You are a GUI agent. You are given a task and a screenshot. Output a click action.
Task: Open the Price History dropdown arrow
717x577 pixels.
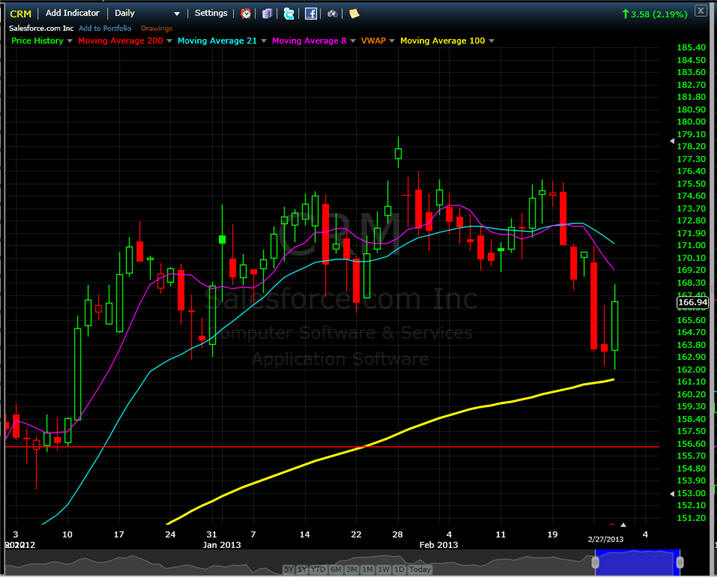tap(68, 40)
